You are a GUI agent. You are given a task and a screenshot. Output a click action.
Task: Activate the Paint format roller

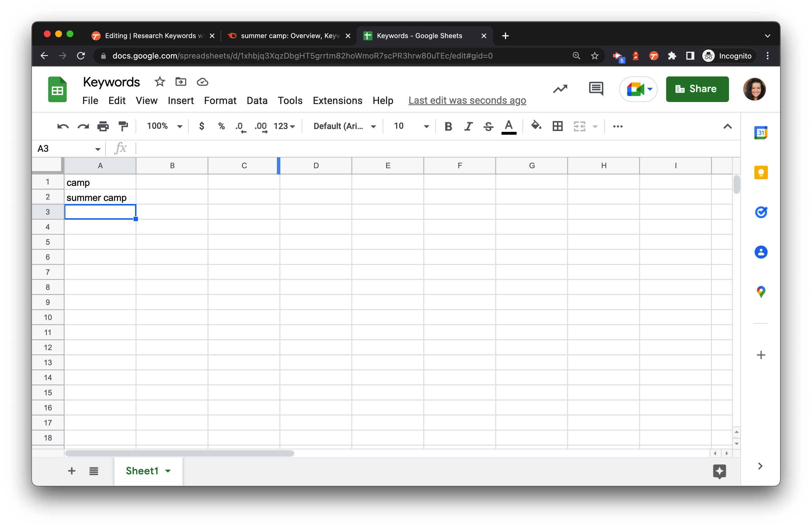pyautogui.click(x=123, y=126)
